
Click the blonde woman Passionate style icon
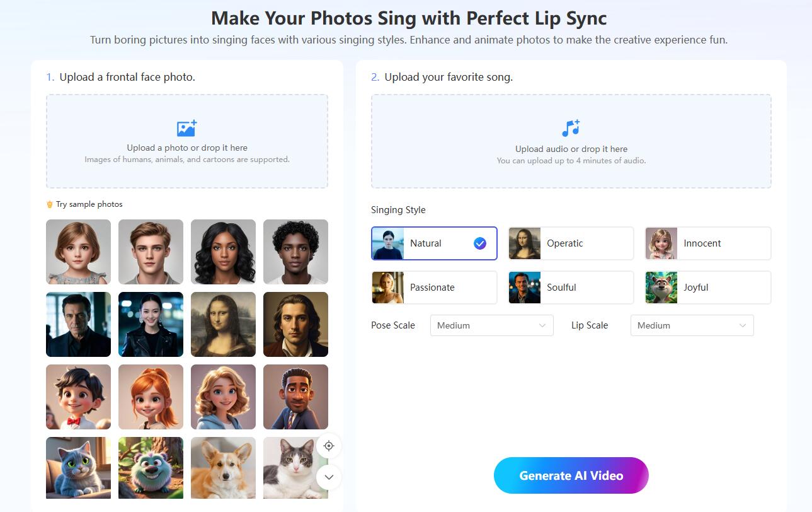tap(388, 288)
